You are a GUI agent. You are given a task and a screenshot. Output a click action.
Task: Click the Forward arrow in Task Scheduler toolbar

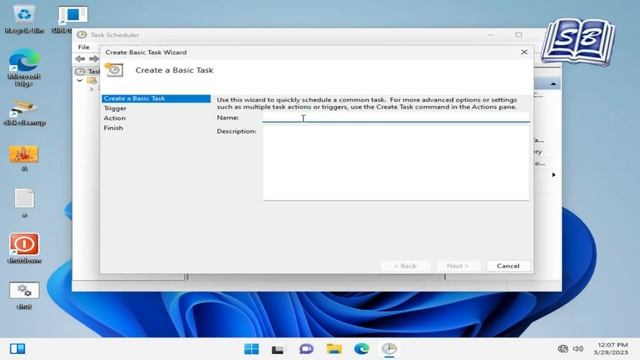pyautogui.click(x=94, y=59)
